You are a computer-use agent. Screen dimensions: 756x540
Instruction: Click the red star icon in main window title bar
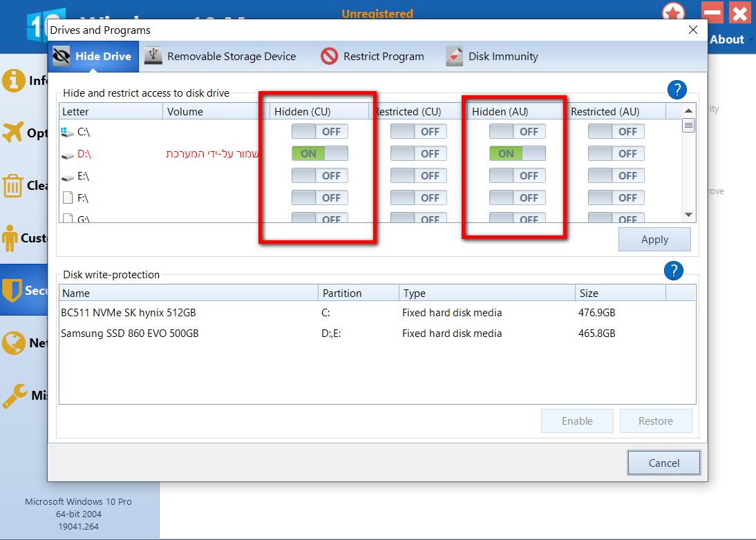673,13
